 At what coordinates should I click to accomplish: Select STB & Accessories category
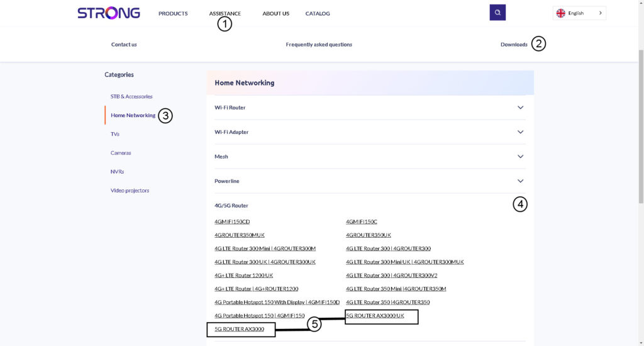pos(131,97)
